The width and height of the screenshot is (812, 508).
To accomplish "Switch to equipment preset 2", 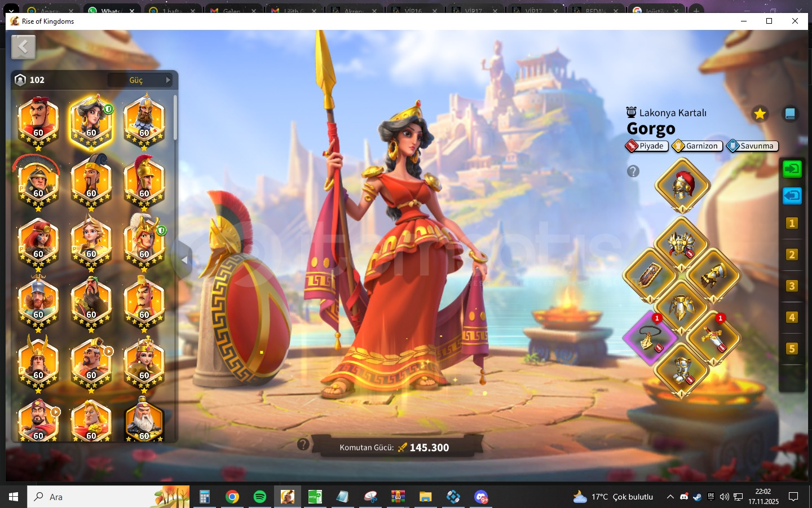I will pos(792,255).
